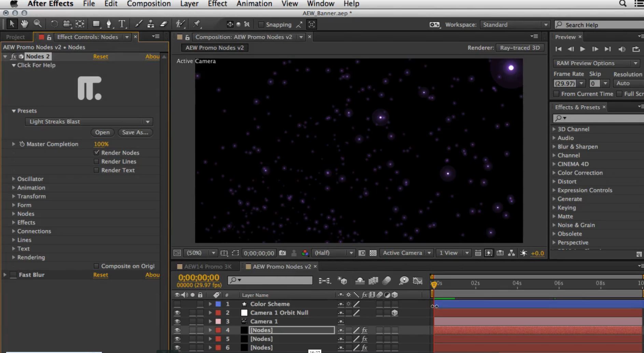Click the Master Completion 100% value
The width and height of the screenshot is (644, 353).
tap(101, 144)
